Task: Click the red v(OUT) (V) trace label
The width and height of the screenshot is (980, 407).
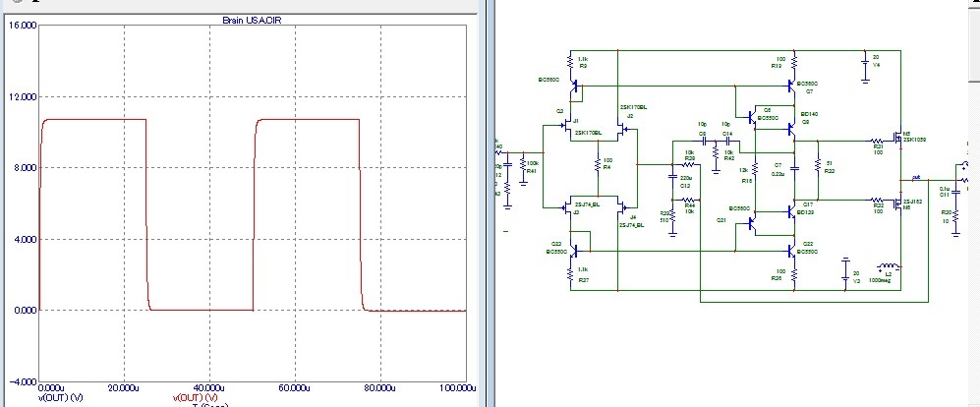Action: [195, 397]
